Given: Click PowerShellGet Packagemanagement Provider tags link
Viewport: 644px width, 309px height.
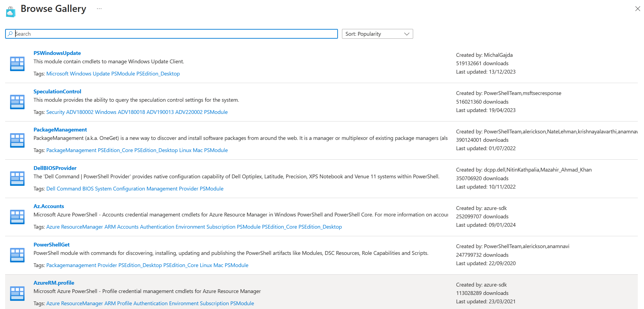Looking at the screenshot, I should (x=147, y=265).
